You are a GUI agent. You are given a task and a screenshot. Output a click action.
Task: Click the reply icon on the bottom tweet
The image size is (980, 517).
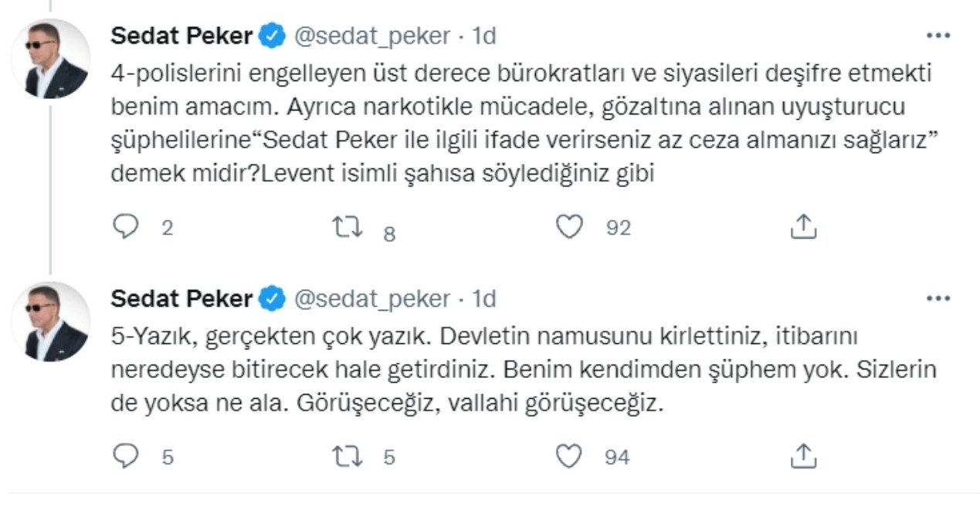pyautogui.click(x=126, y=457)
